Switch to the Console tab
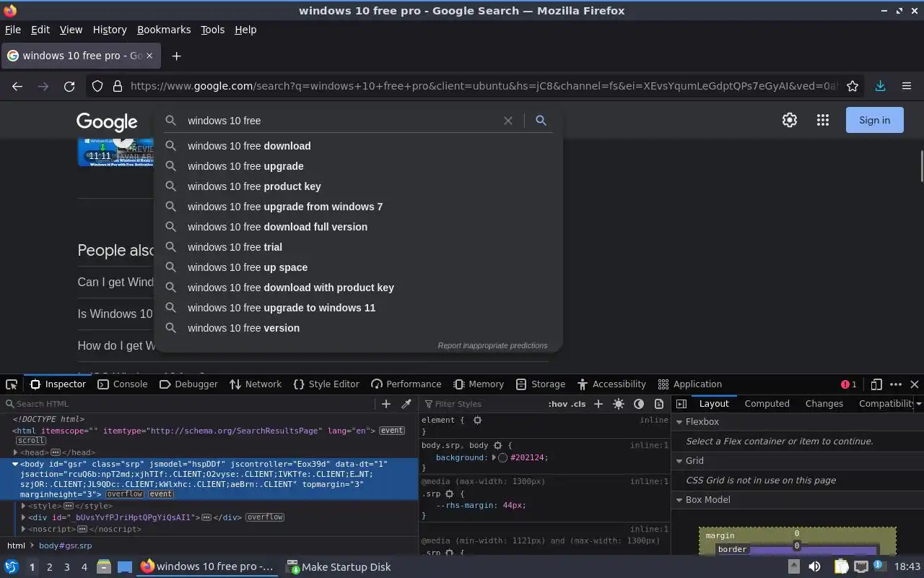The image size is (924, 578). [x=123, y=384]
